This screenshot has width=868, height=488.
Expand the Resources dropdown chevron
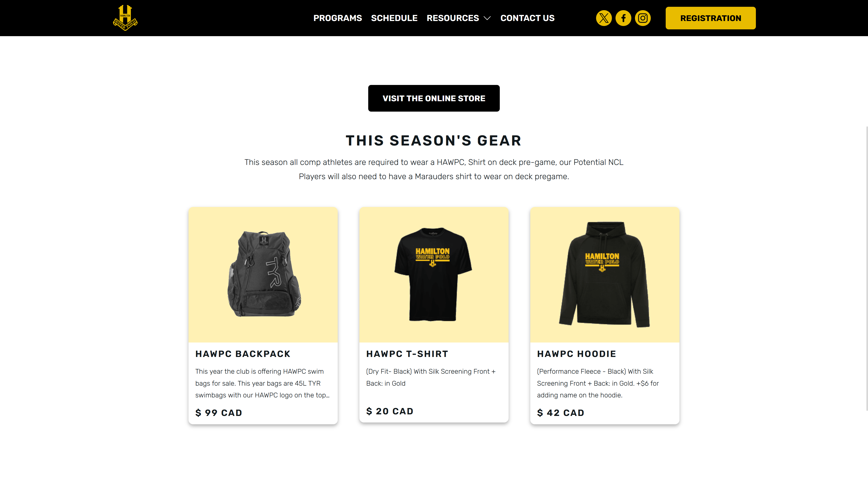[487, 18]
